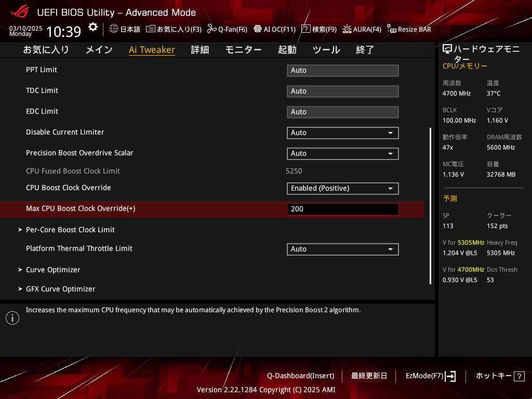The image size is (532, 399).
Task: Click 1.160 V core voltage reading
Action: pos(497,121)
